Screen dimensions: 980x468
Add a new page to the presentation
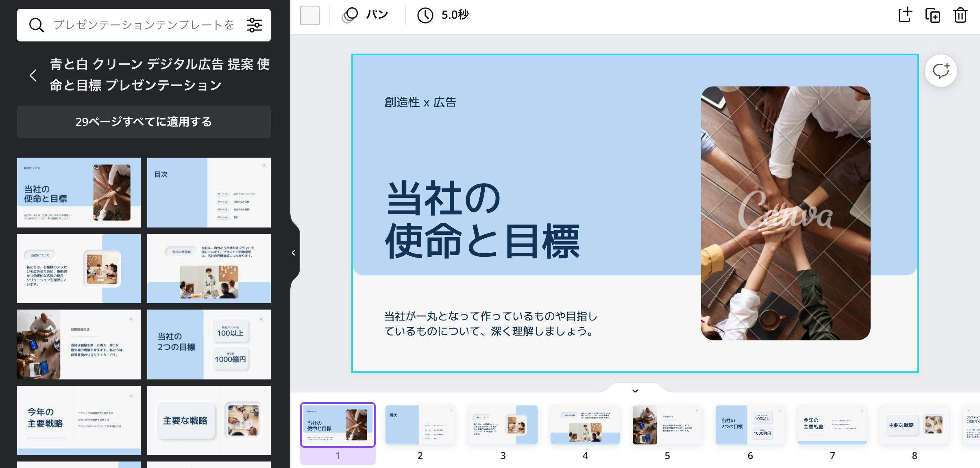[x=905, y=15]
